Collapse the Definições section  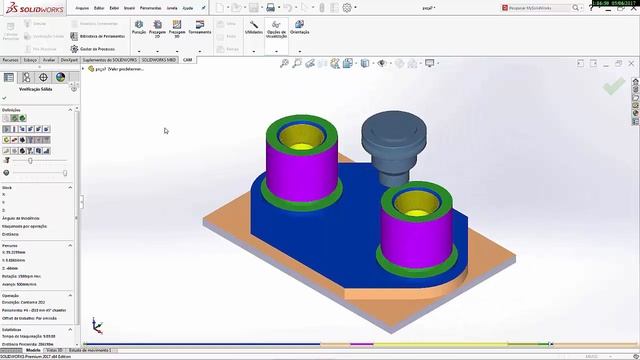(x=70, y=110)
